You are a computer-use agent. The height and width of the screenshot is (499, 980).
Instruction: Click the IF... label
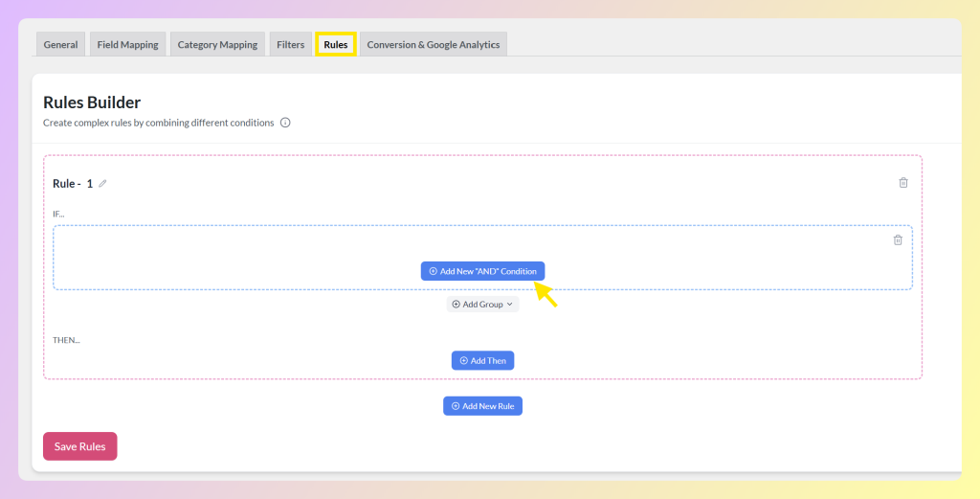[x=58, y=214]
